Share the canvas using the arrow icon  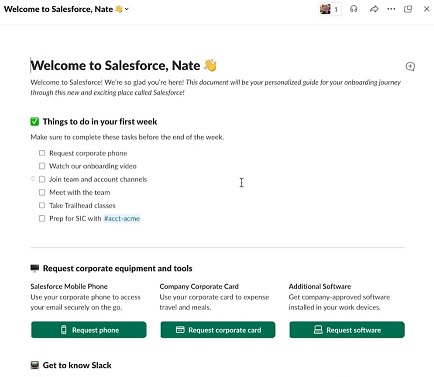pyautogui.click(x=374, y=9)
